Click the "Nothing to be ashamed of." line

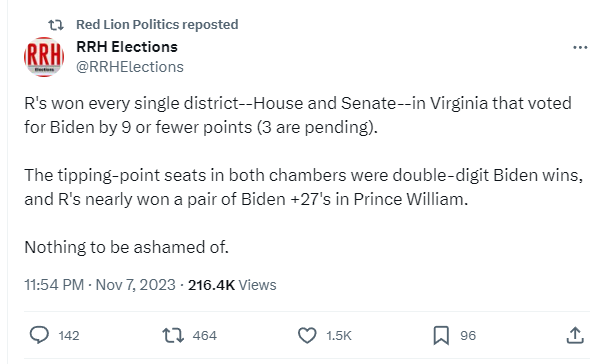126,247
